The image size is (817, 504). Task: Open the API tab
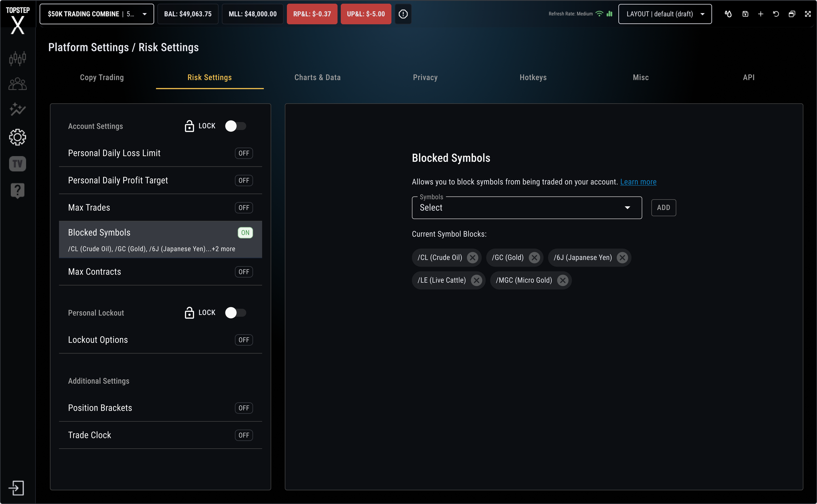(749, 78)
